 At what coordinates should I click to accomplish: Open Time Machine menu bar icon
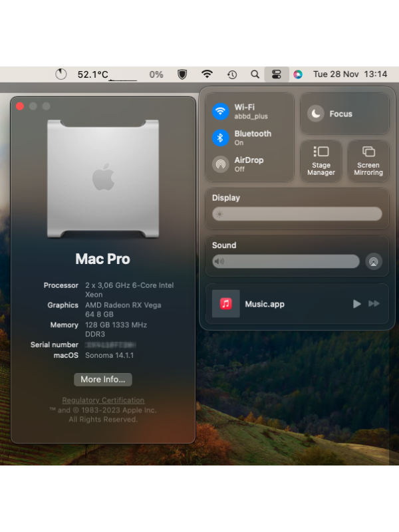[231, 74]
